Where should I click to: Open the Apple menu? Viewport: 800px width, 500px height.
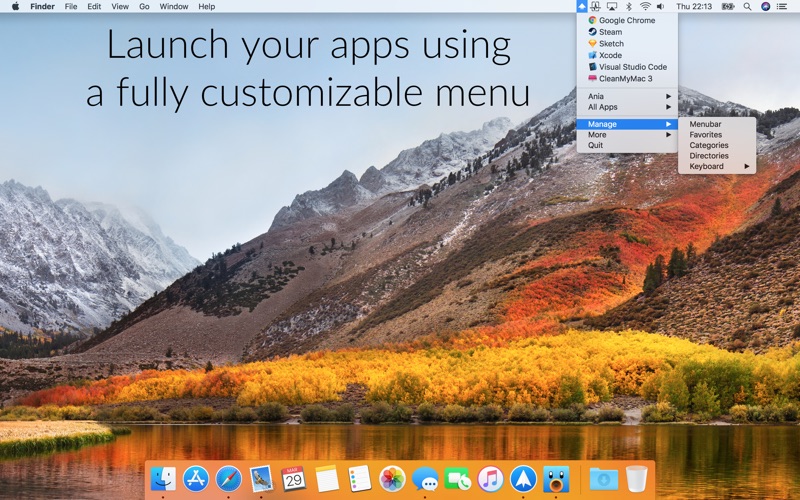[x=15, y=6]
